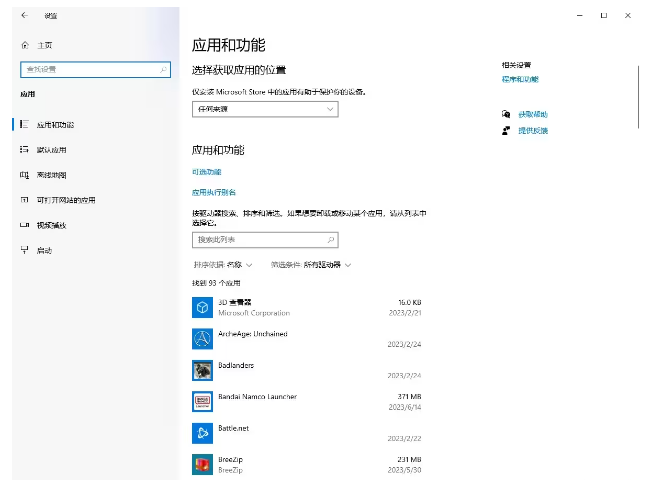The height and width of the screenshot is (480, 663).
Task: Open the 任何来源 source dropdown
Action: (265, 109)
